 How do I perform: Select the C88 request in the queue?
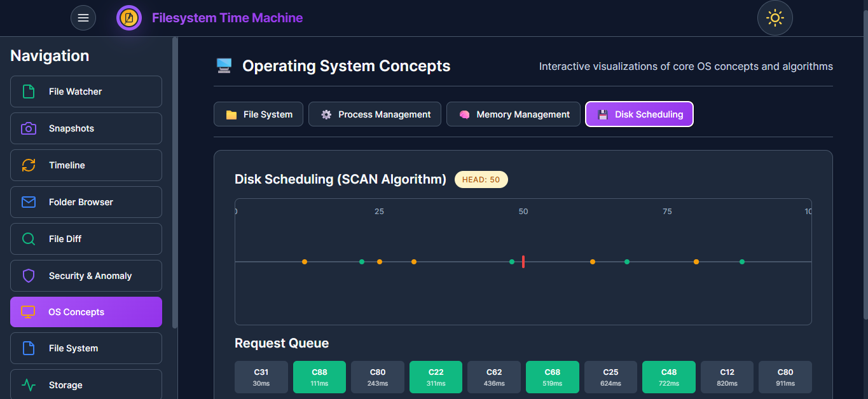319,377
